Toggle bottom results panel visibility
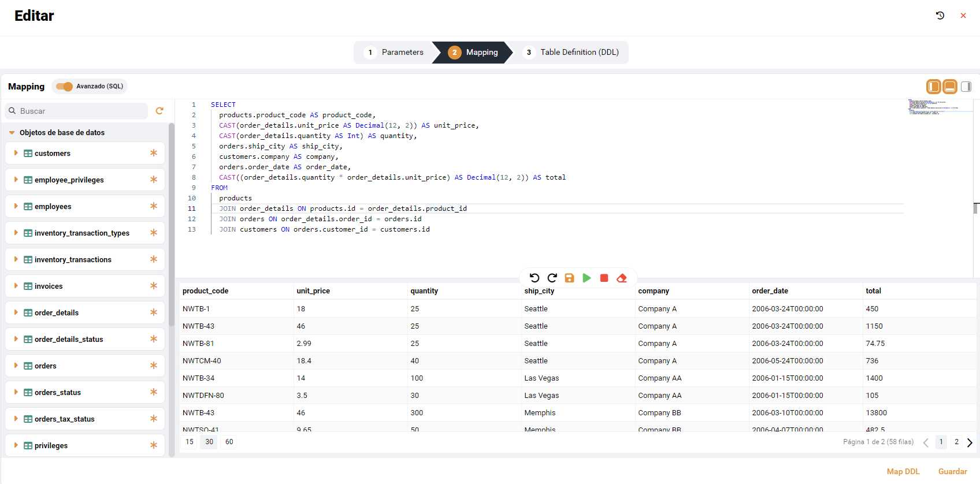The image size is (980, 484). click(949, 87)
